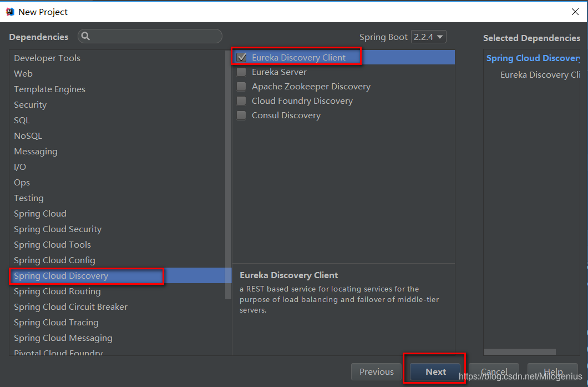The image size is (588, 387).
Task: Close the New Project dialog
Action: pyautogui.click(x=575, y=12)
